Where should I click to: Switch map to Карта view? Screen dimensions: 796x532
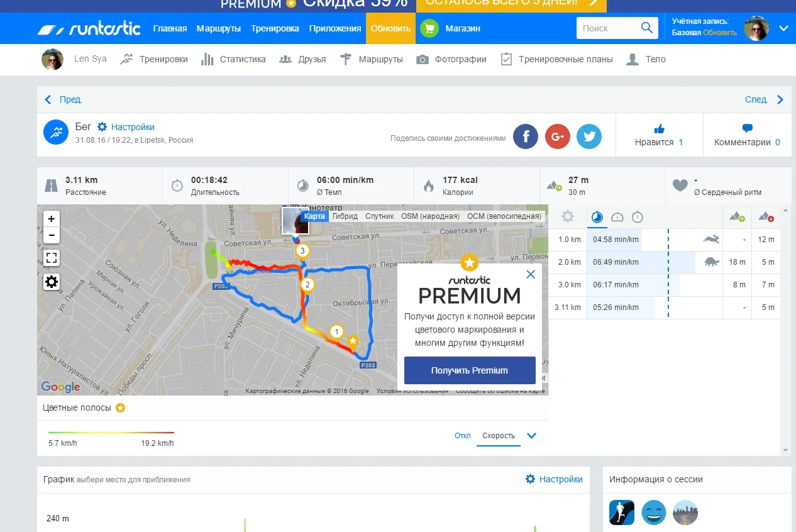(315, 216)
